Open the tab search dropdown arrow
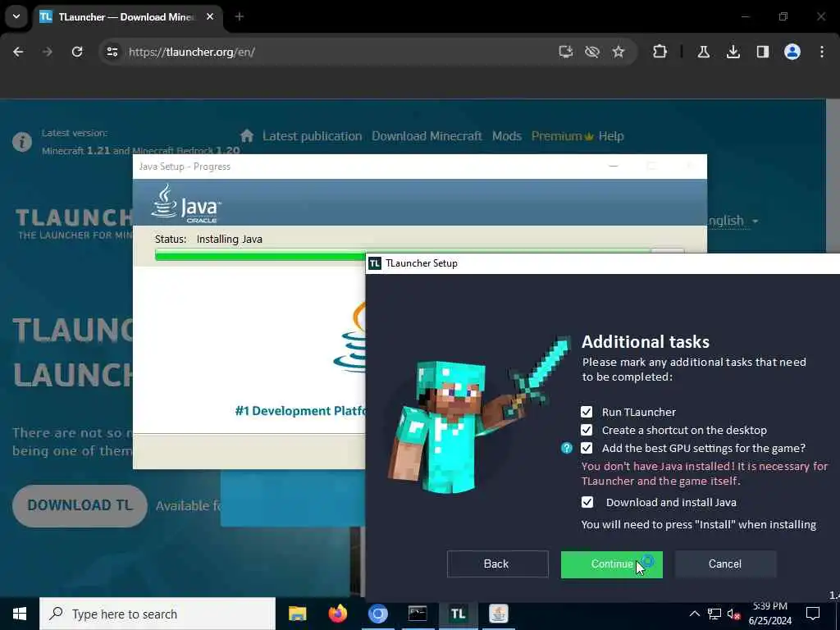This screenshot has height=630, width=840. tap(16, 16)
